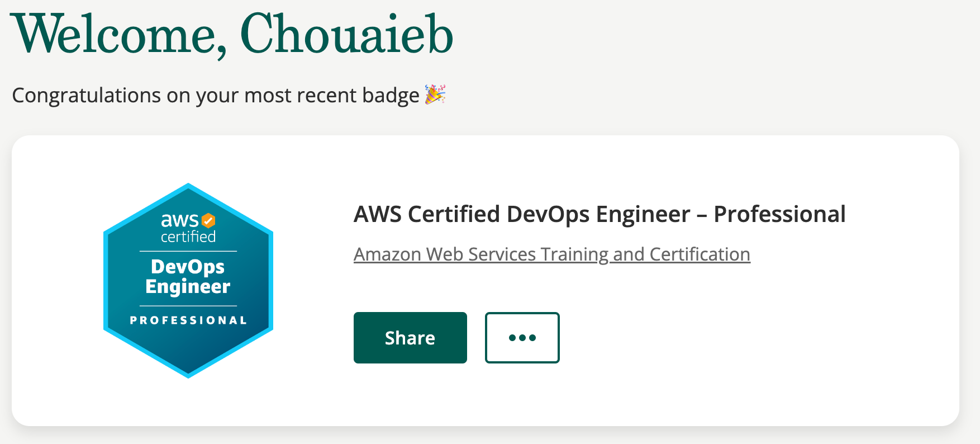Click the word certified on the badge

(x=188, y=237)
